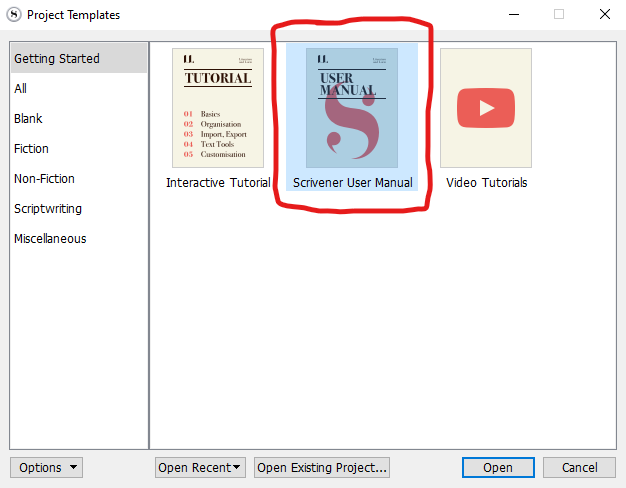Click the Scrivener User Manual label text
626x488 pixels.
(353, 183)
